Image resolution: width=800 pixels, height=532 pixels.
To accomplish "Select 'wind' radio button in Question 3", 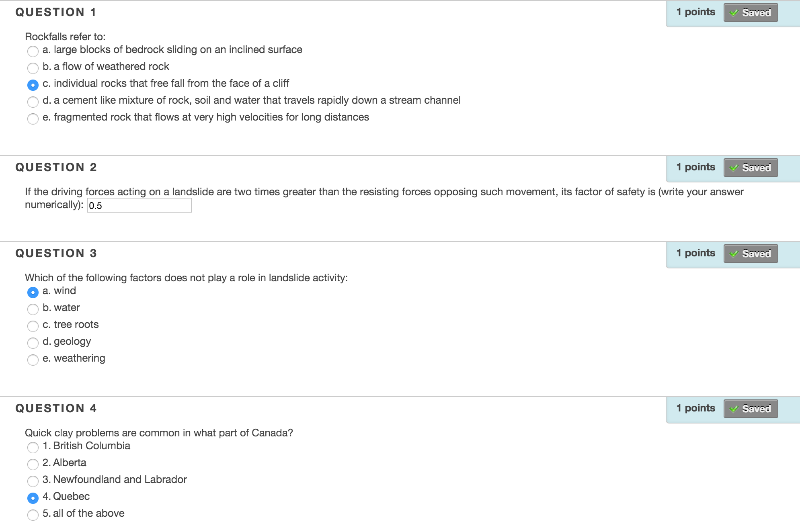I will click(33, 292).
